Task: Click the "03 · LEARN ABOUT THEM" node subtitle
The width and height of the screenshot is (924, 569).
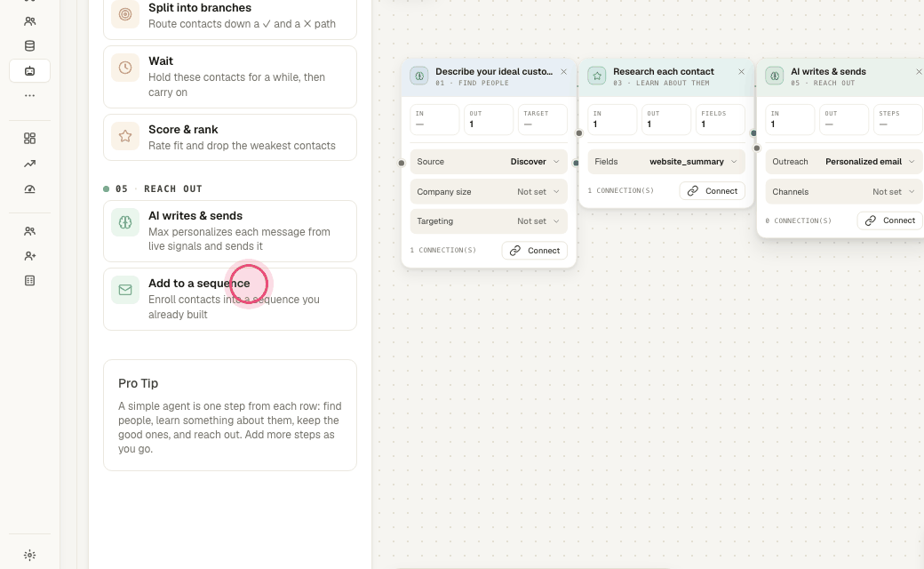Action: tap(661, 84)
